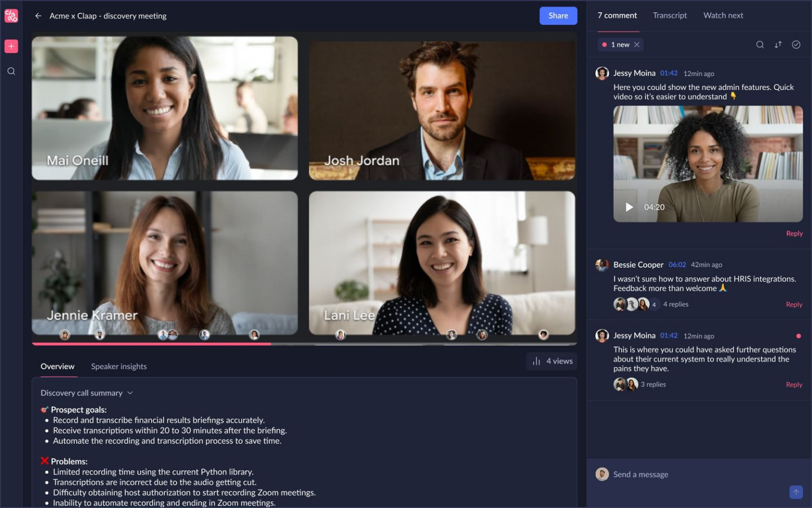
Task: Open the views analytics icon
Action: (536, 361)
